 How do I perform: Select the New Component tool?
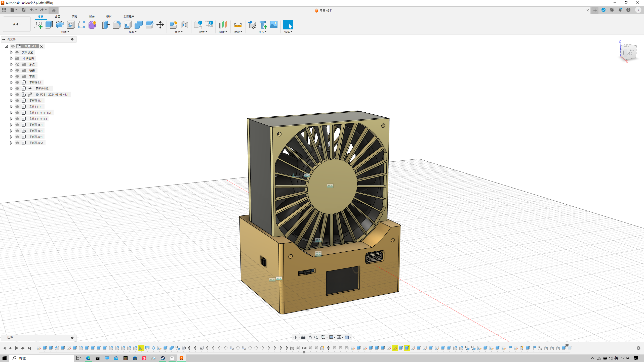(174, 25)
